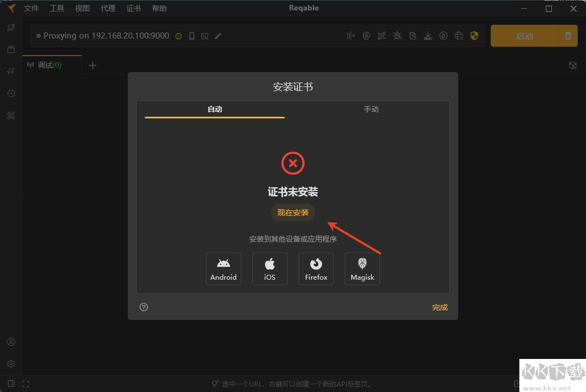Open the Scripting panel icon
Viewport: 586px width, 392px height.
pos(11,71)
